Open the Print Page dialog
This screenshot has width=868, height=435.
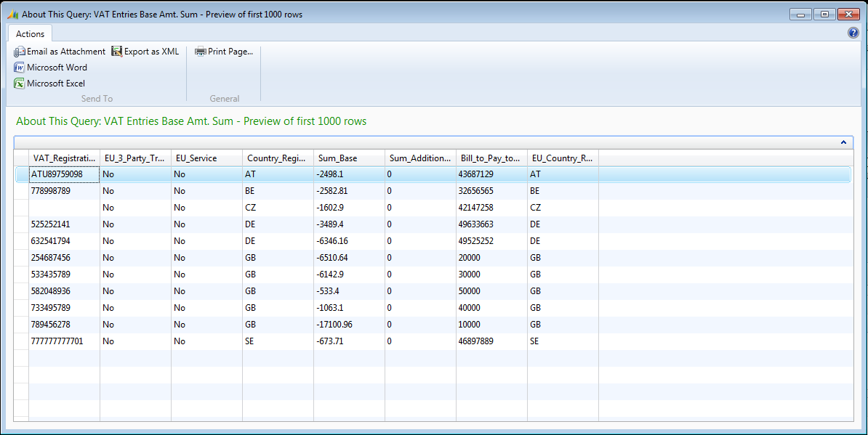[x=224, y=52]
